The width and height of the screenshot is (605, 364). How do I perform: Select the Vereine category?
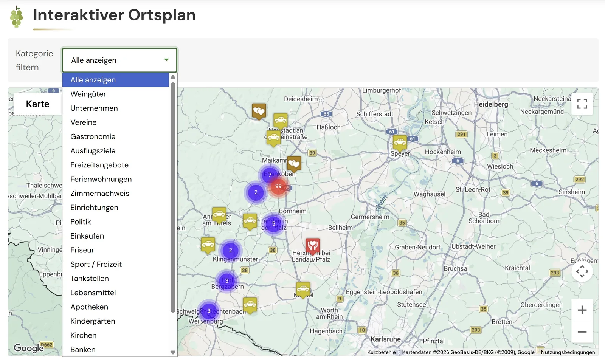[116, 122]
